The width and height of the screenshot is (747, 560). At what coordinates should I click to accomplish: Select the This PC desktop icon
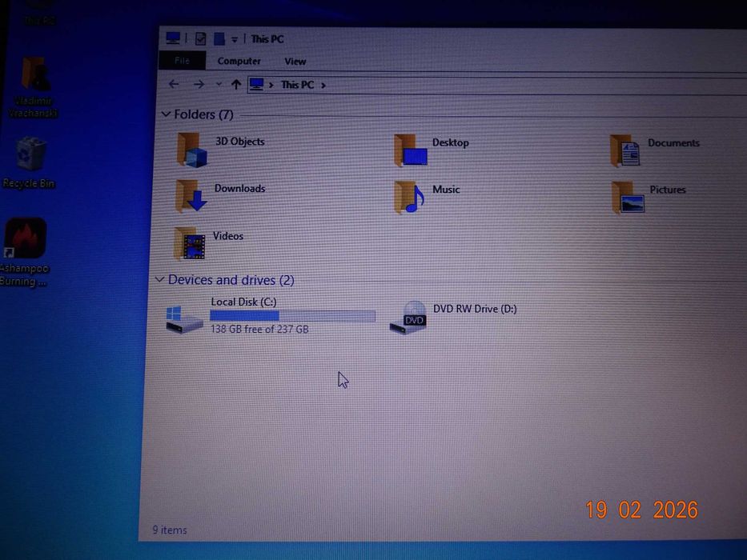click(x=39, y=14)
